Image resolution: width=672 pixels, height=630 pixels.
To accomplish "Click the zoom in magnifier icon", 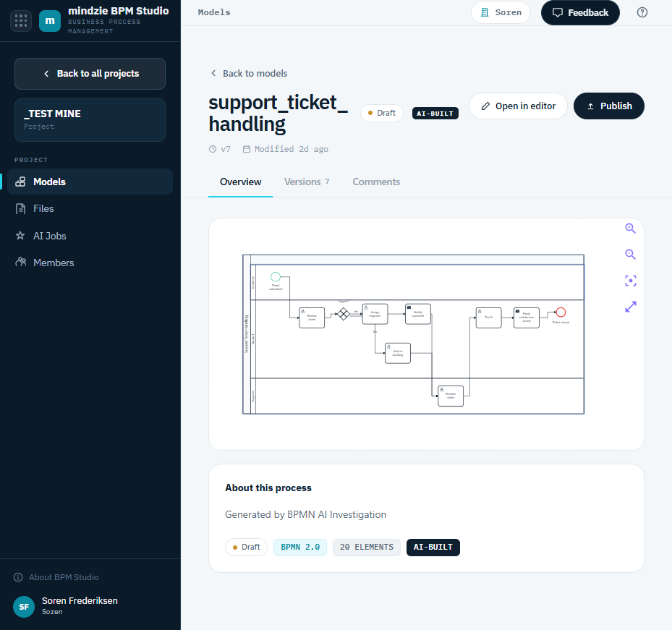I will coord(630,229).
